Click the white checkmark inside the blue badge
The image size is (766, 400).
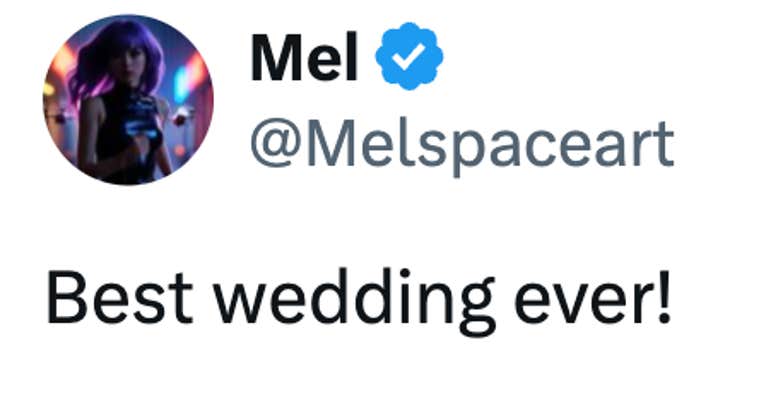click(409, 58)
